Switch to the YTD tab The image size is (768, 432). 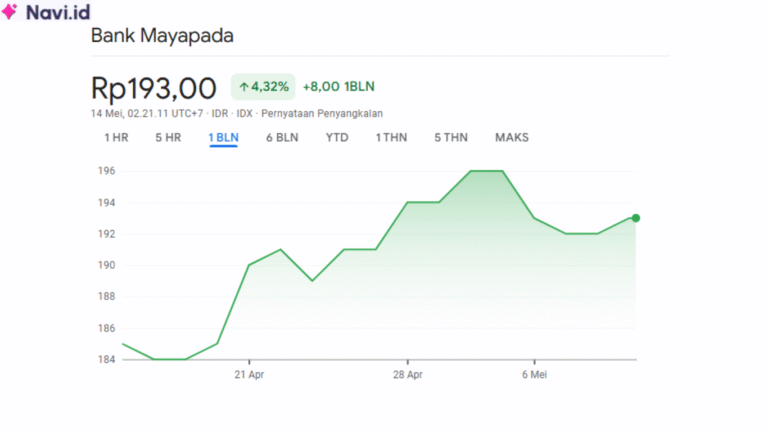(337, 137)
